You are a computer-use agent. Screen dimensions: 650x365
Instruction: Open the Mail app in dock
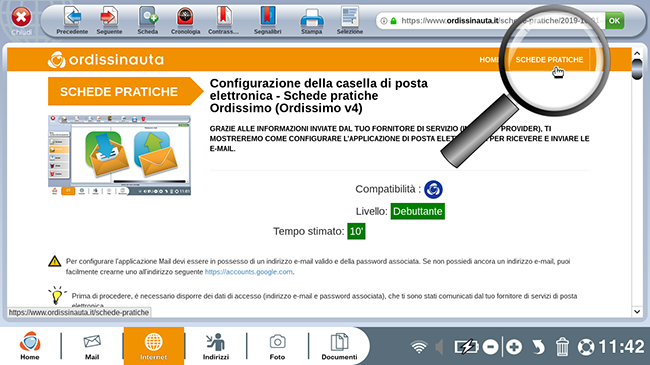point(92,346)
